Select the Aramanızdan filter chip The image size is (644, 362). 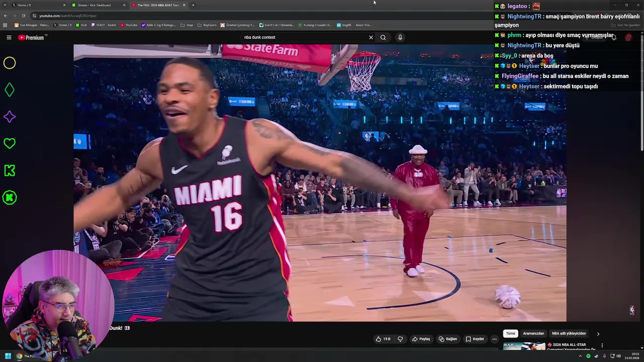(x=533, y=333)
